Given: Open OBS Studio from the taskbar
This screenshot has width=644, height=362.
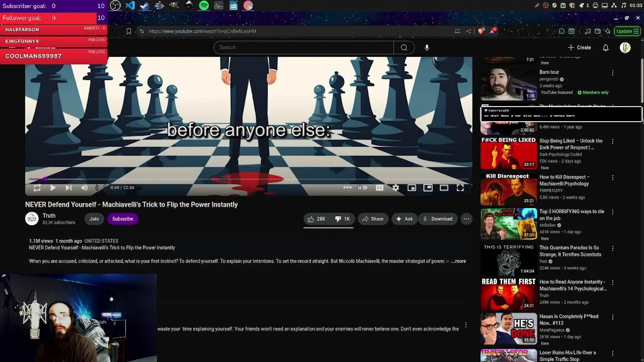Looking at the screenshot, I should click(x=116, y=6).
